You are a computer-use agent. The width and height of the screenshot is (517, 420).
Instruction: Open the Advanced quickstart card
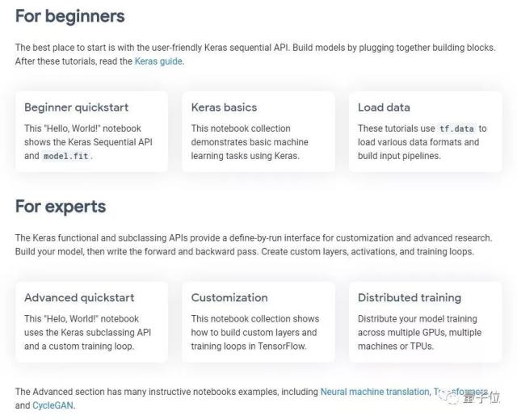tap(91, 322)
